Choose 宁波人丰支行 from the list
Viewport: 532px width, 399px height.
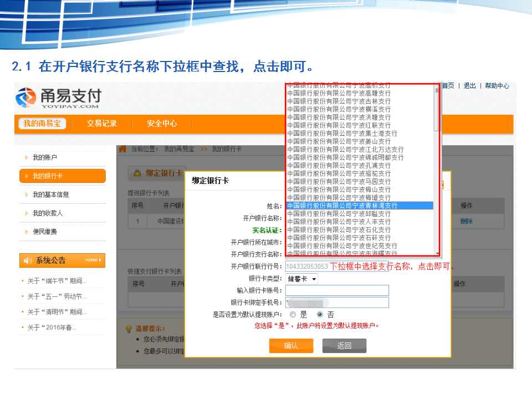coord(360,222)
